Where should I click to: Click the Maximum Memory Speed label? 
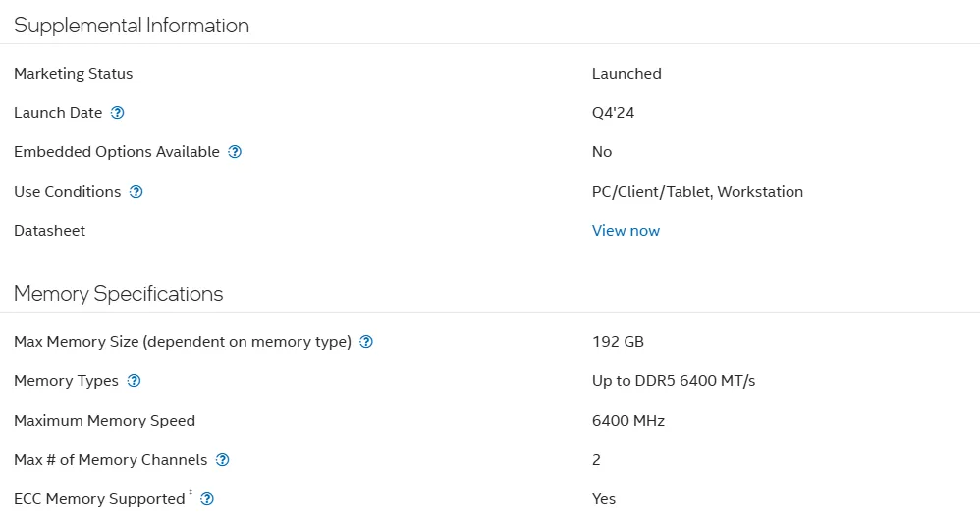click(x=104, y=421)
